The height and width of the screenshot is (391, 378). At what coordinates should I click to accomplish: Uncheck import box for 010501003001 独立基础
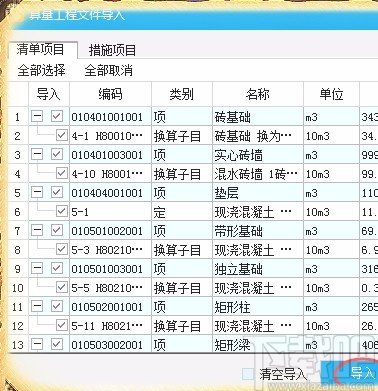click(56, 268)
